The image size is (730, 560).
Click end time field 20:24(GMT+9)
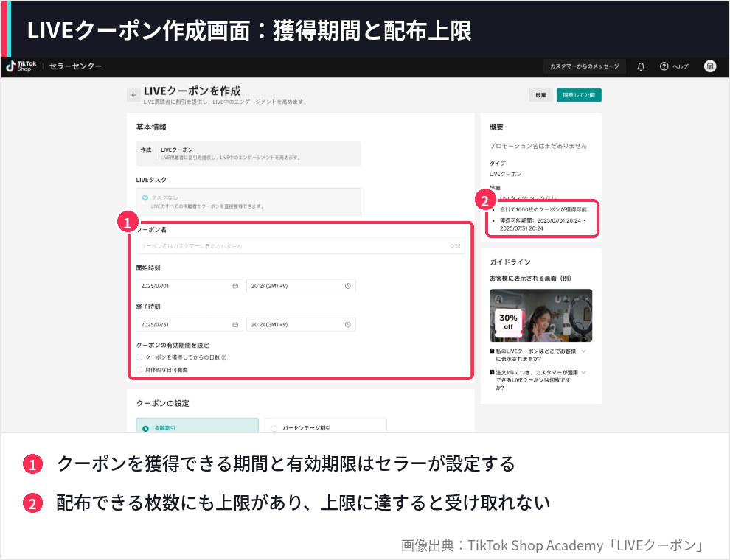tap(301, 325)
